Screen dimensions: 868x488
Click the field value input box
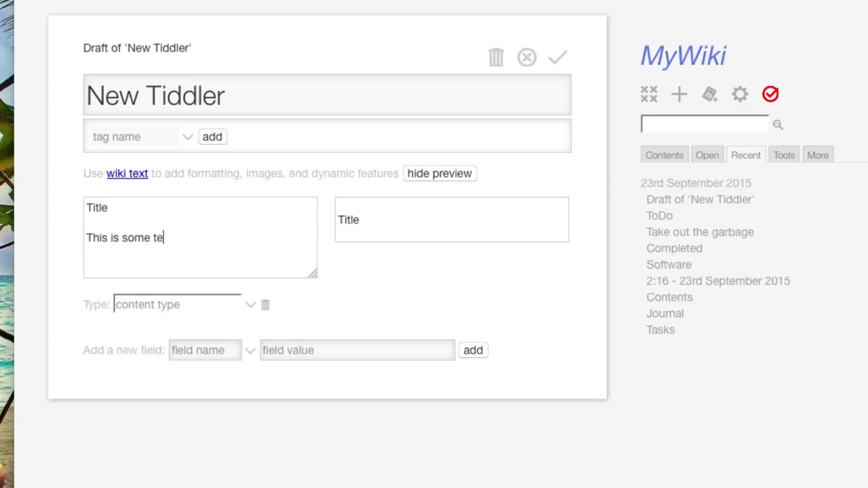tap(357, 350)
